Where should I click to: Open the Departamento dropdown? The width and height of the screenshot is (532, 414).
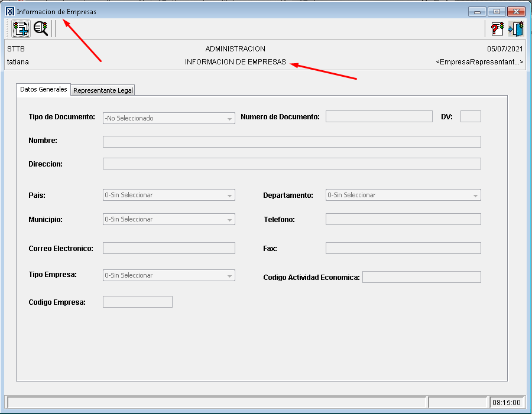click(x=403, y=195)
